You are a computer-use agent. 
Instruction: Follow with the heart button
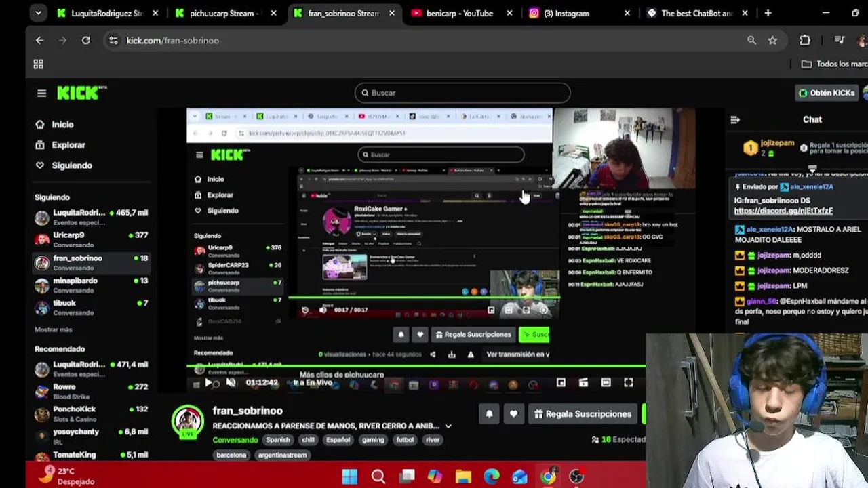point(513,414)
